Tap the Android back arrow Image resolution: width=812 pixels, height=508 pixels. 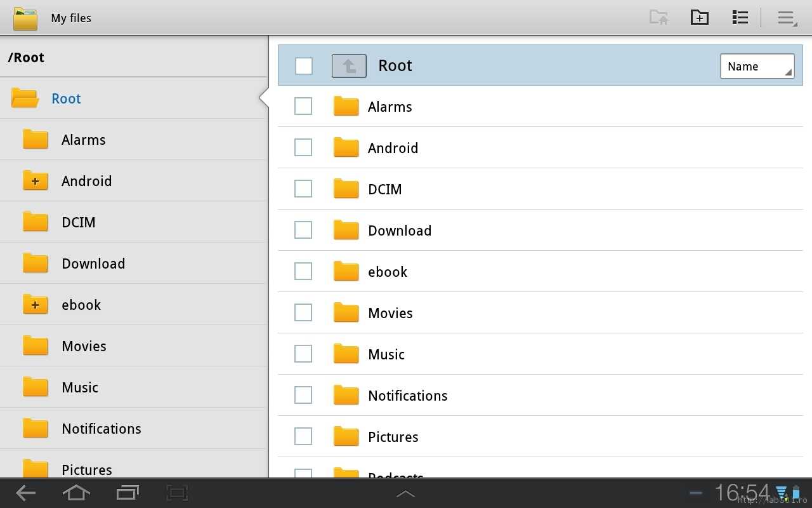coord(26,493)
